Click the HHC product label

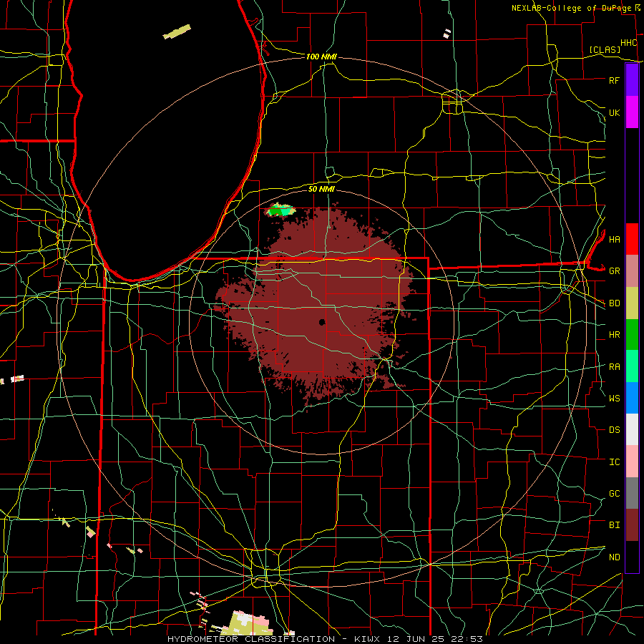point(628,43)
